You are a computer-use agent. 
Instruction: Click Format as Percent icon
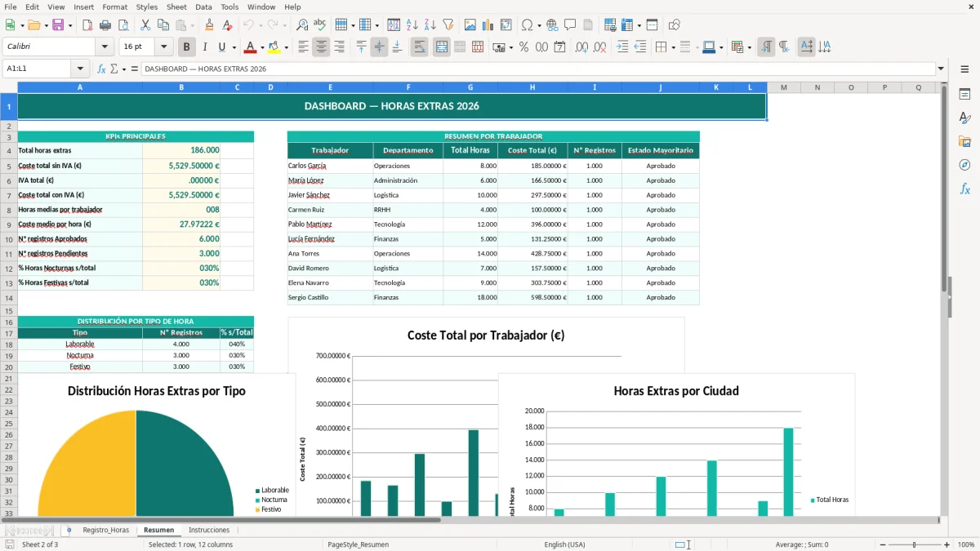pyautogui.click(x=523, y=47)
